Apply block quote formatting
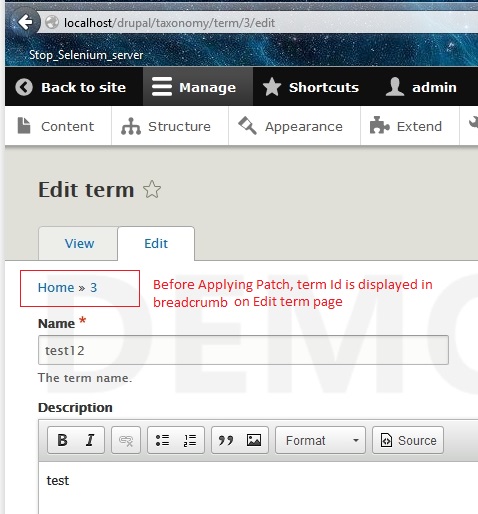Viewport: 478px width, 514px height. 226,440
